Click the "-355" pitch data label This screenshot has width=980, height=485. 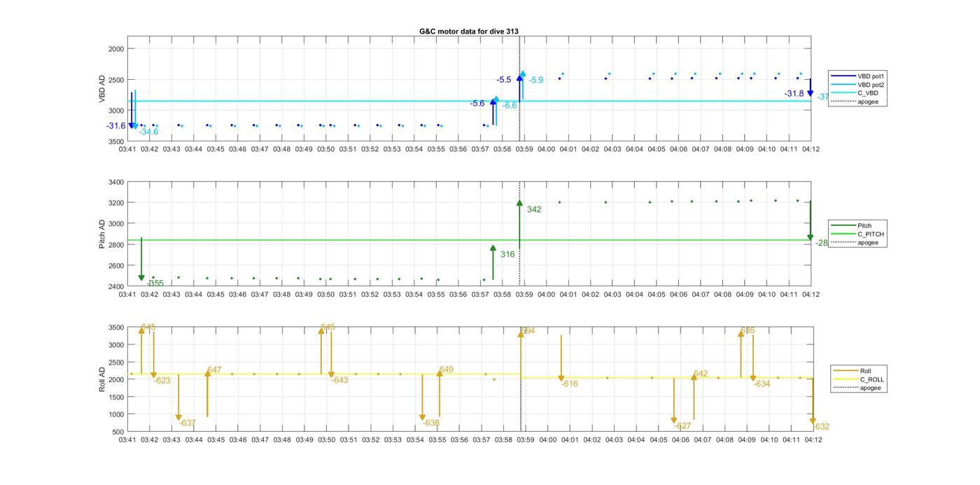click(155, 283)
